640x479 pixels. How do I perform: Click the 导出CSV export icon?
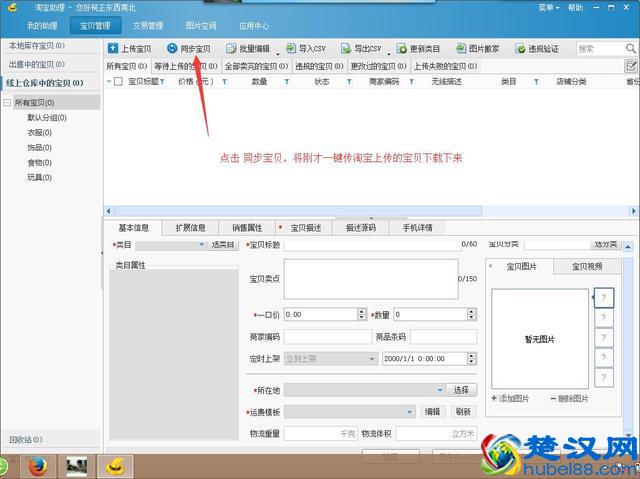pos(346,49)
